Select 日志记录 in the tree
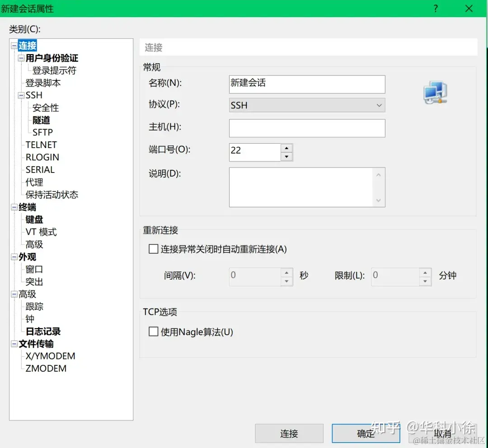The height and width of the screenshot is (448, 488). pos(43,331)
